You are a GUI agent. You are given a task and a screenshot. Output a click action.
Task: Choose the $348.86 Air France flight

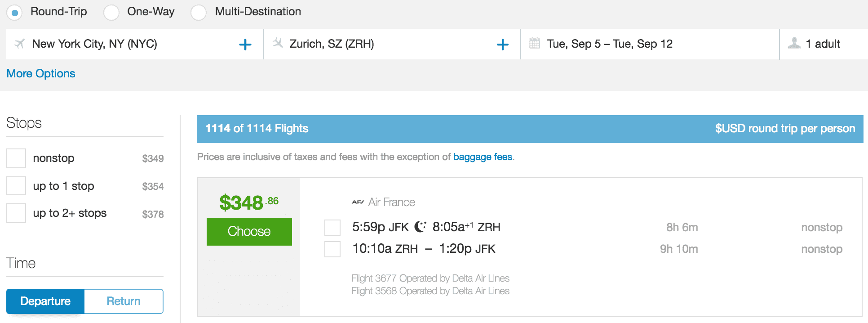tap(249, 232)
